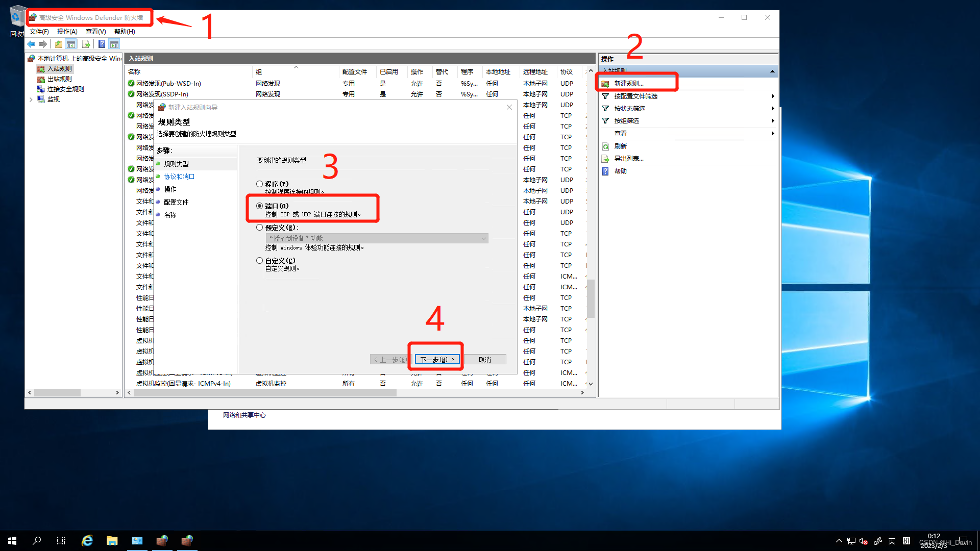980x551 pixels.
Task: Choose the 自定义 rule type radio
Action: (260, 261)
